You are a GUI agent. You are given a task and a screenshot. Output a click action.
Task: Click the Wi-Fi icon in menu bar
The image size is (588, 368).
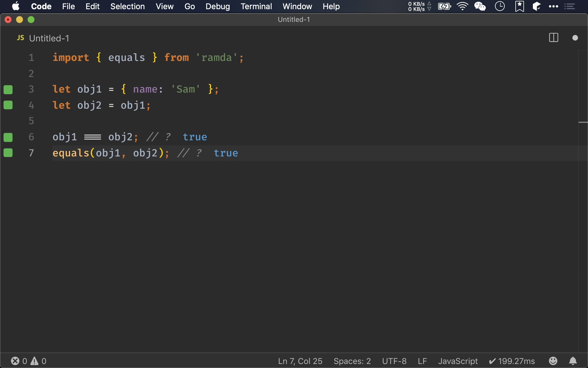(x=463, y=6)
